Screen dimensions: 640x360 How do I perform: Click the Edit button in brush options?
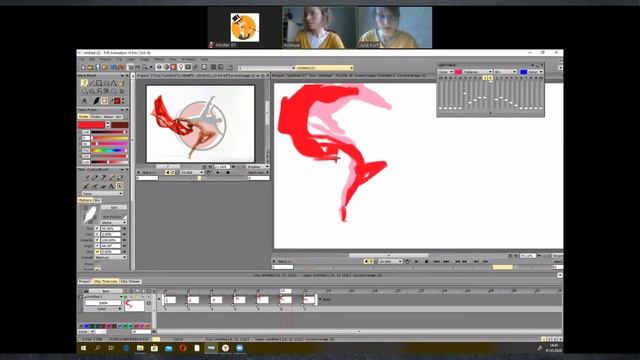[114, 208]
